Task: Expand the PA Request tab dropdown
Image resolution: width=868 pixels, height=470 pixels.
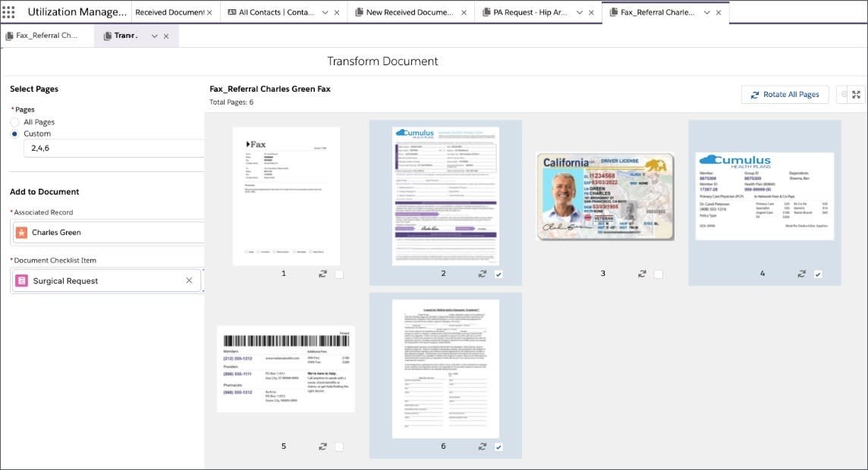Action: tap(580, 12)
